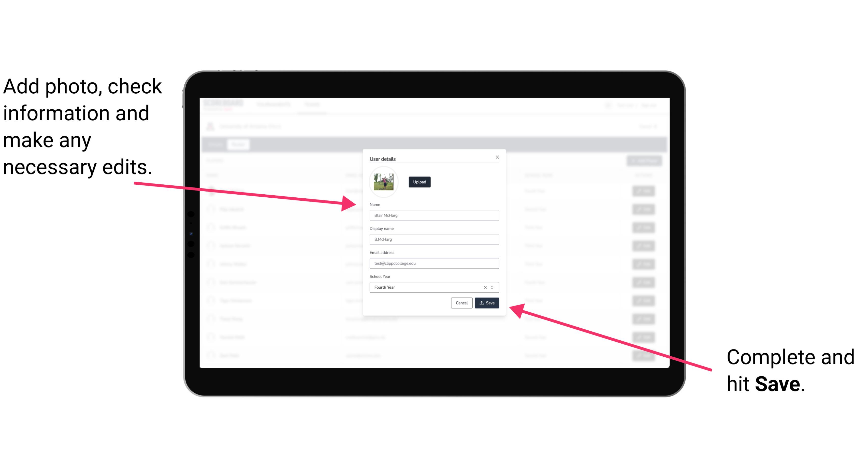
Task: Click the Email address input field
Action: coord(434,264)
